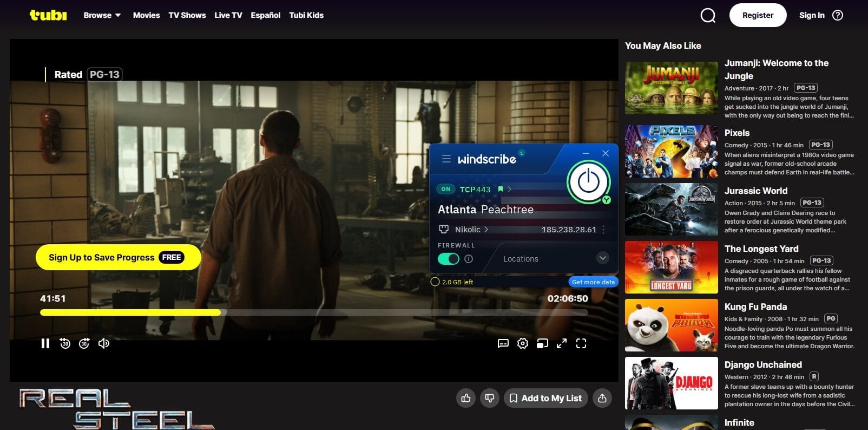The width and height of the screenshot is (868, 430).
Task: Open the search magnifier icon
Action: click(x=708, y=15)
